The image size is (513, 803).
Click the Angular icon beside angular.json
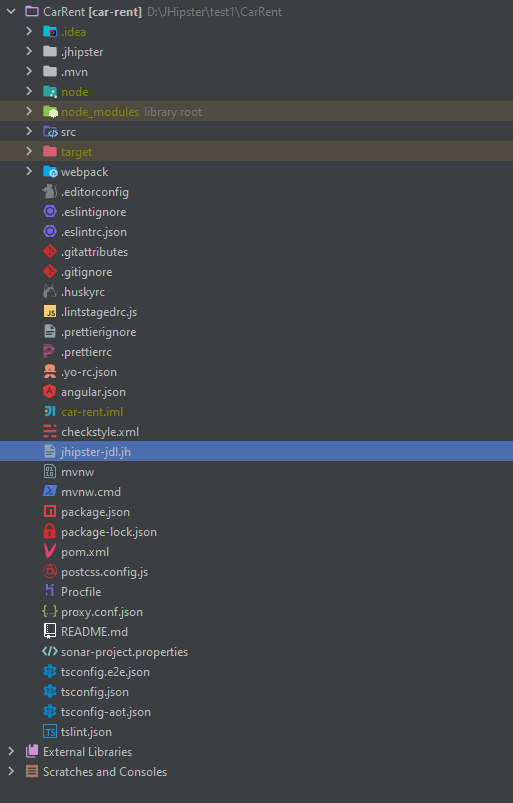pos(50,392)
